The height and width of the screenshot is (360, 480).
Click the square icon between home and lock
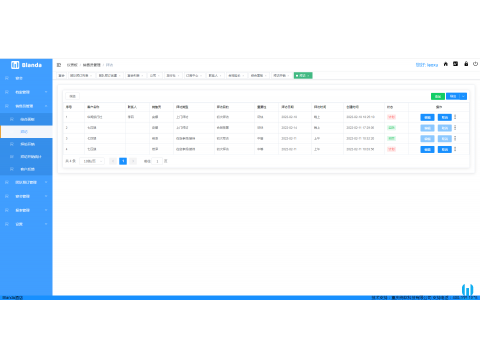pyautogui.click(x=455, y=64)
